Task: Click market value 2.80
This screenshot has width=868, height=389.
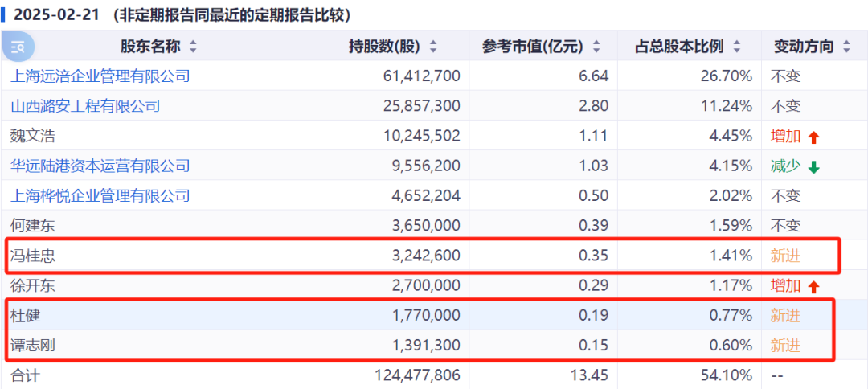Action: (x=595, y=105)
